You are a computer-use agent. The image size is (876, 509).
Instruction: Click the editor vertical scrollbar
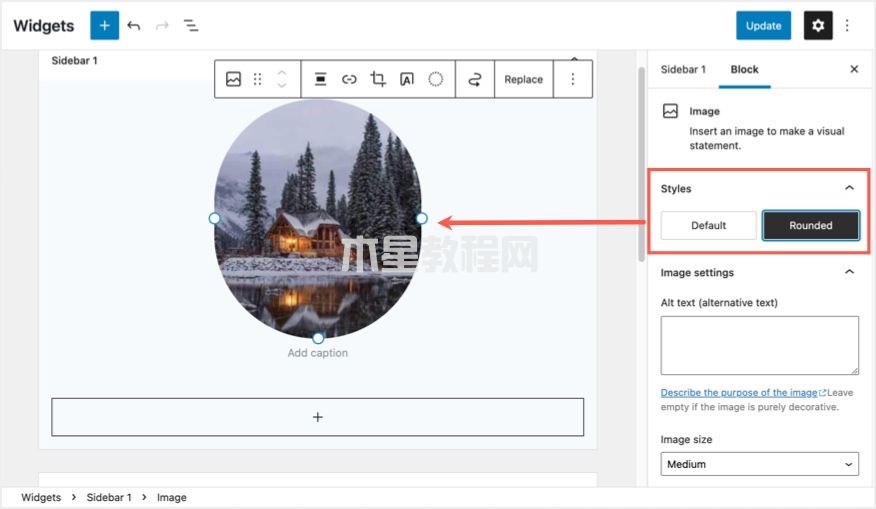[641, 164]
